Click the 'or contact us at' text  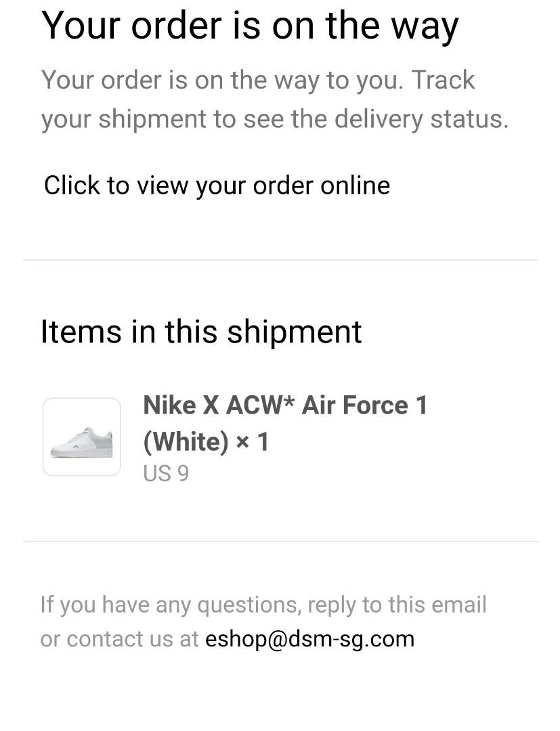pyautogui.click(x=119, y=639)
